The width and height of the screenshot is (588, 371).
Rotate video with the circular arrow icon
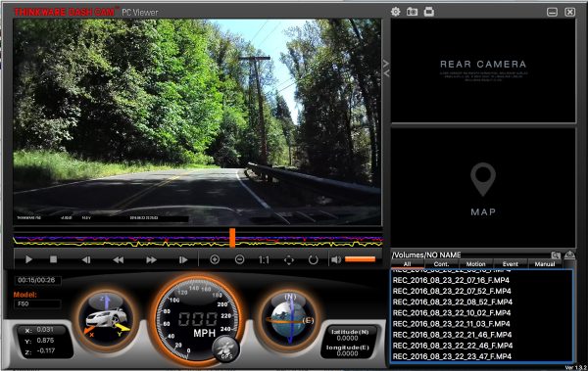(313, 259)
